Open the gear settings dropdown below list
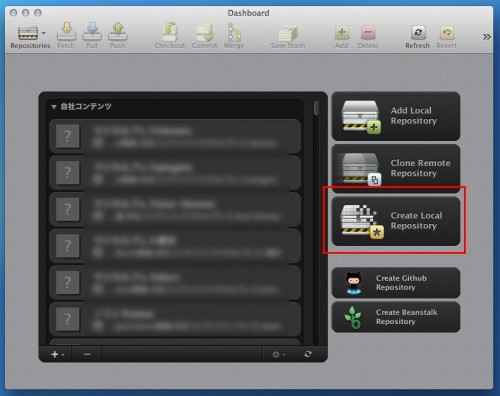This screenshot has width=500, height=396. pyautogui.click(x=278, y=354)
